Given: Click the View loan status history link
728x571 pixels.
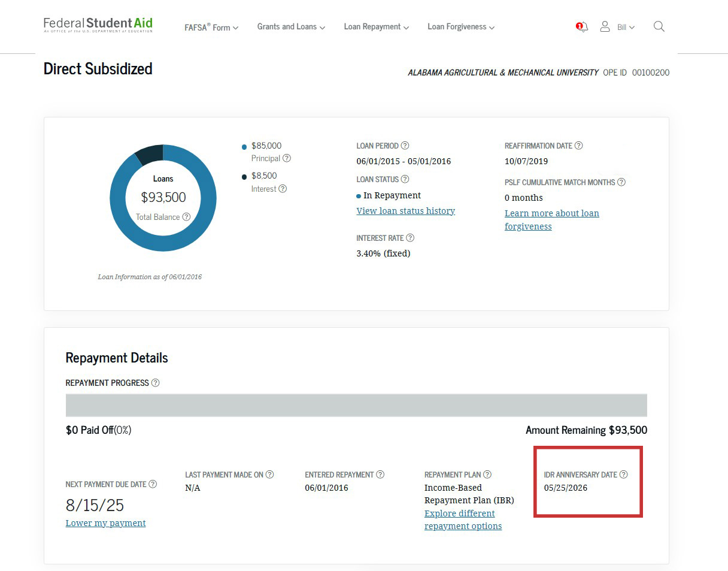Looking at the screenshot, I should [405, 210].
